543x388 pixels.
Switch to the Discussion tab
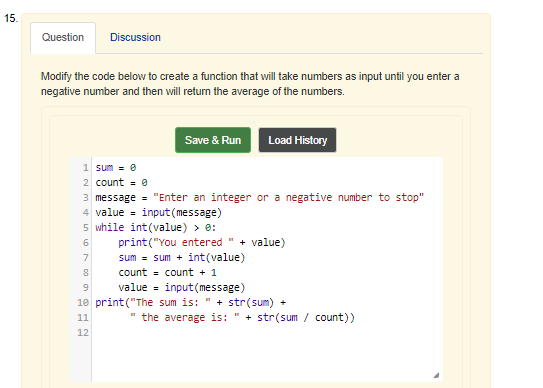[x=135, y=37]
